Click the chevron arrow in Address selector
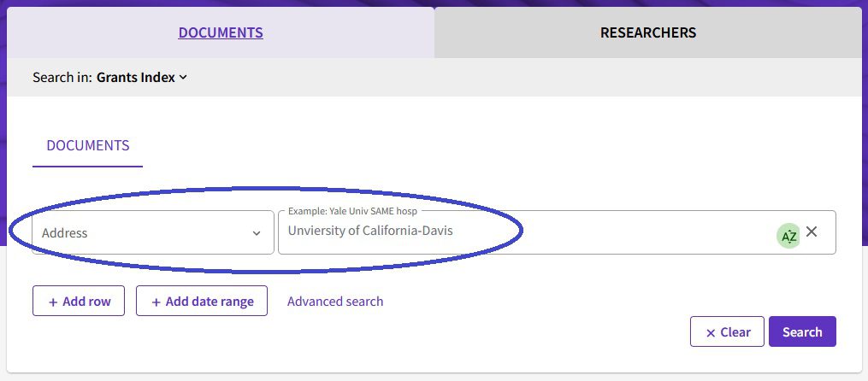868x381 pixels. (257, 233)
